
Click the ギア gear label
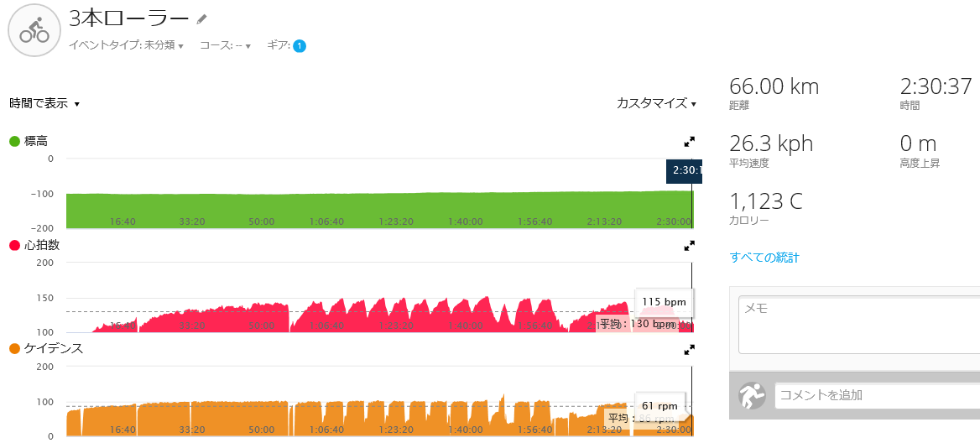278,46
